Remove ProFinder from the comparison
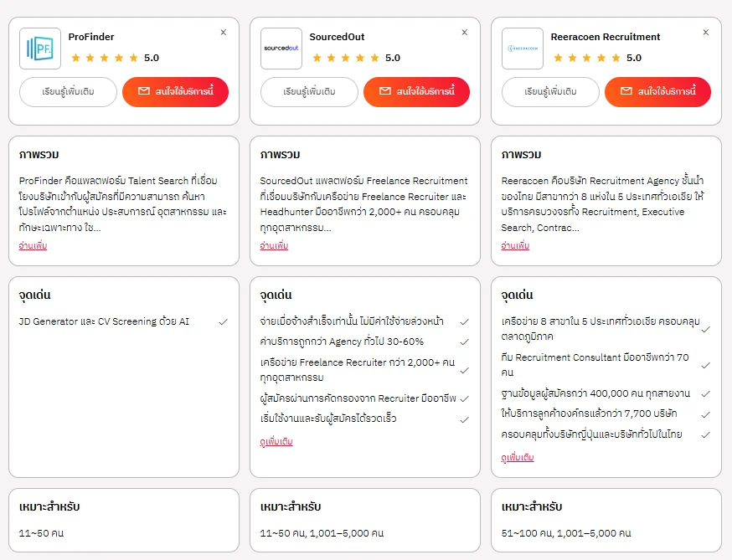 [x=224, y=32]
